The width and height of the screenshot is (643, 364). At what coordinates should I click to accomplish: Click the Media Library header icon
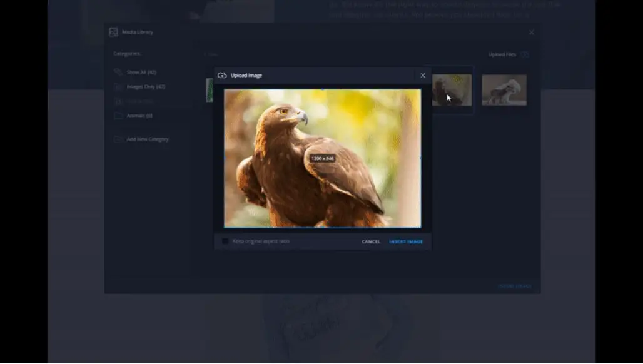click(x=113, y=32)
